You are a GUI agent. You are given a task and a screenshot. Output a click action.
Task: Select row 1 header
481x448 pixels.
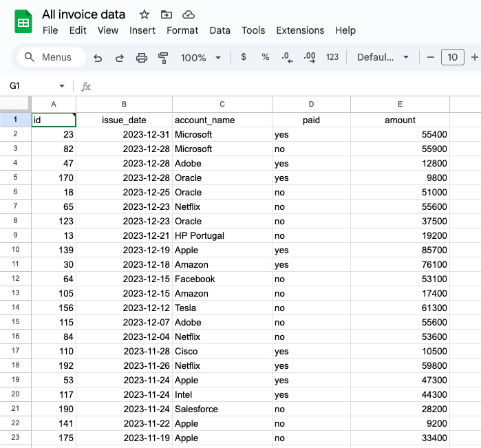[15, 120]
